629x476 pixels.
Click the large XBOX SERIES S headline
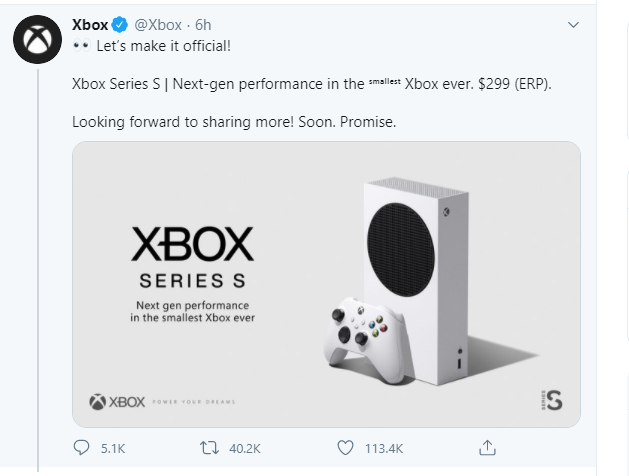click(192, 255)
